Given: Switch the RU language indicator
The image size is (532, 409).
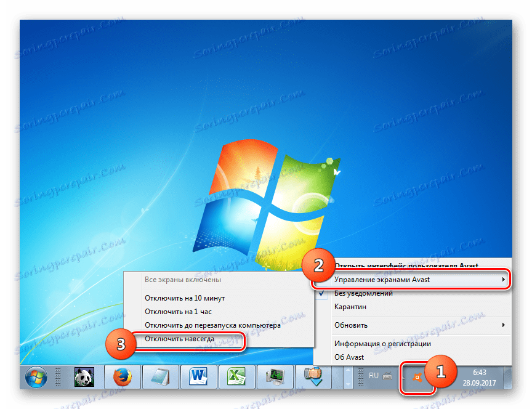Looking at the screenshot, I should coord(374,376).
